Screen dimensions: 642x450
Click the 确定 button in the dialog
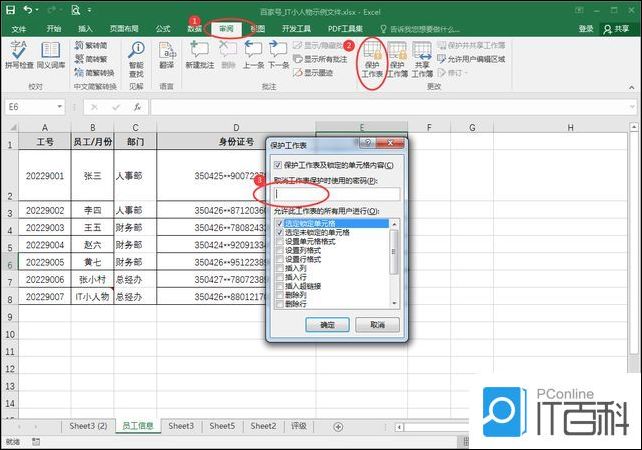pos(327,325)
